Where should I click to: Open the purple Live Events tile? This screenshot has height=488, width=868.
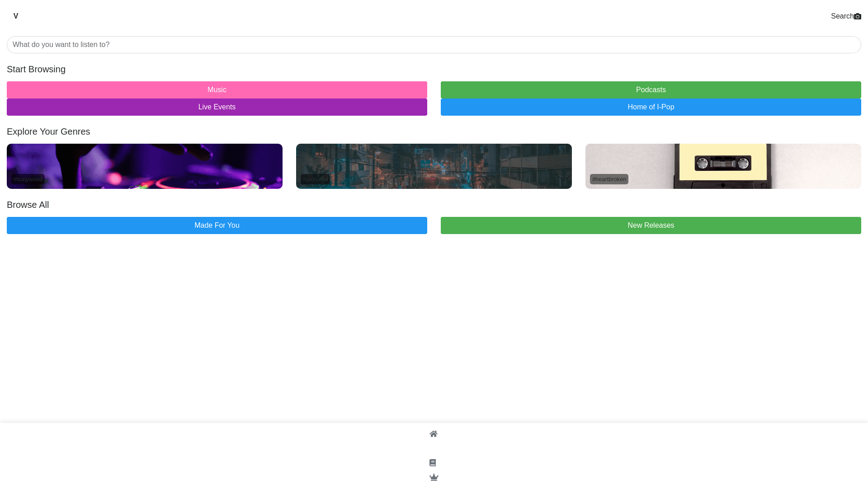coord(217,107)
